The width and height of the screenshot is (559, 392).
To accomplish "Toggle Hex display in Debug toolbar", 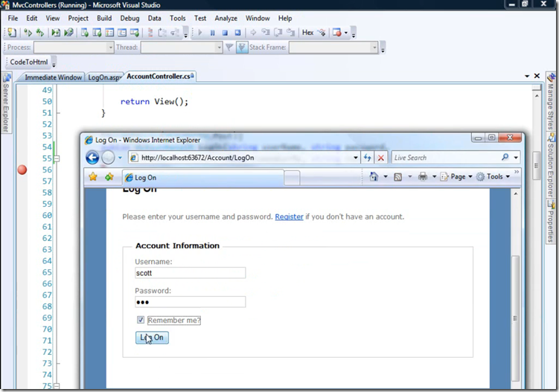I will (307, 33).
